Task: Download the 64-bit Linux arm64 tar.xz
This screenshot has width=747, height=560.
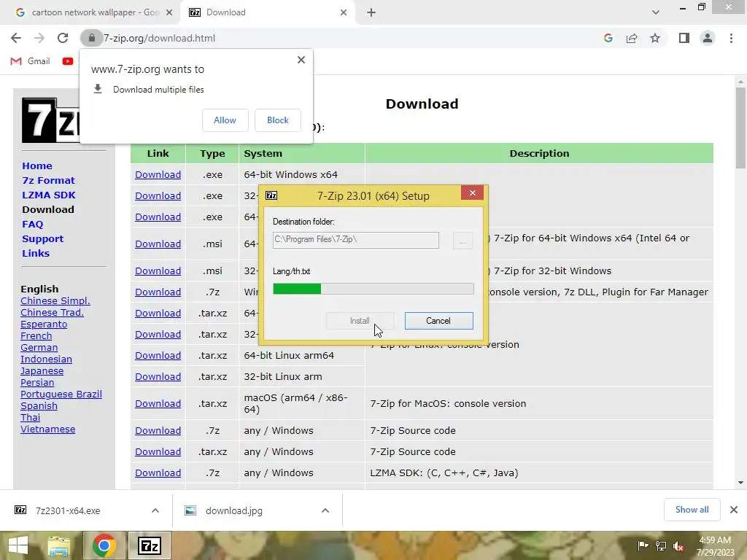Action: pos(158,355)
